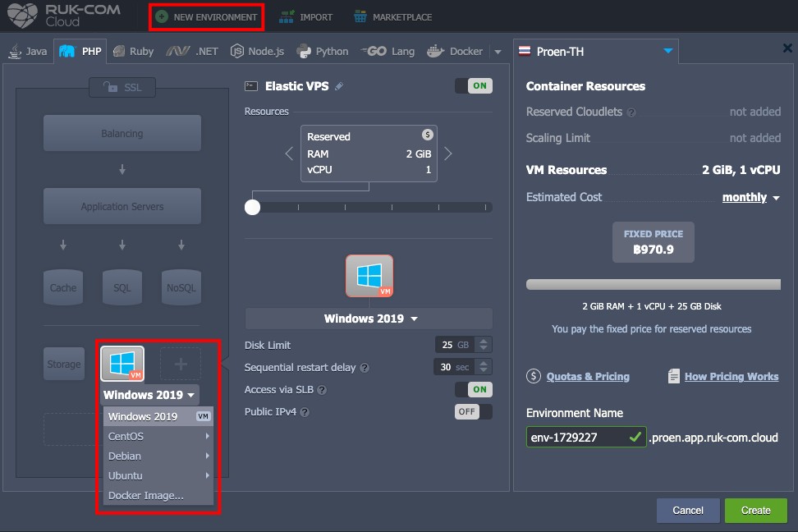The height and width of the screenshot is (532, 798).
Task: Decrease Disk Limit with down arrow
Action: coord(484,349)
